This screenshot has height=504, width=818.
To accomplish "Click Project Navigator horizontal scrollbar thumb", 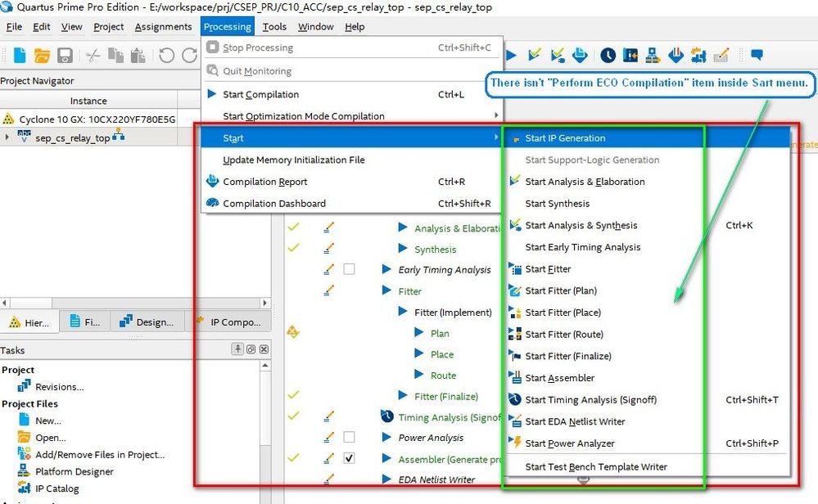I will [x=31, y=303].
